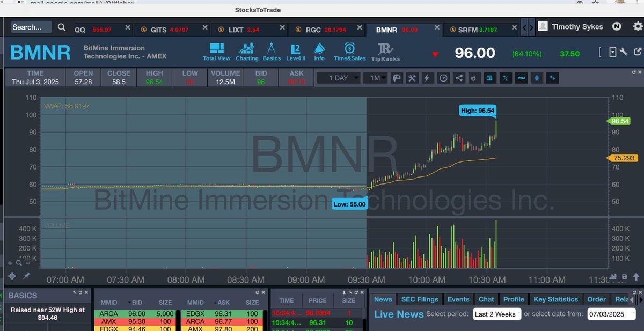Open the Key Statistics tab
The image size is (644, 331).
[556, 299]
